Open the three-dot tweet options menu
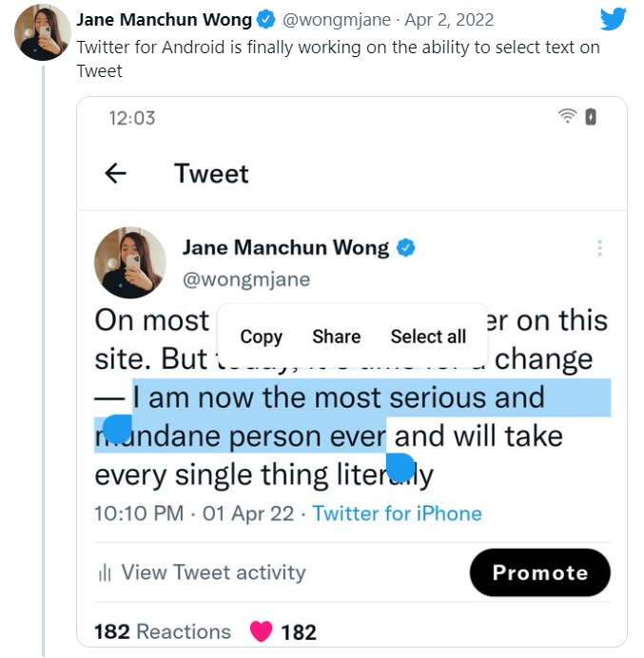The width and height of the screenshot is (644, 658). tap(599, 248)
